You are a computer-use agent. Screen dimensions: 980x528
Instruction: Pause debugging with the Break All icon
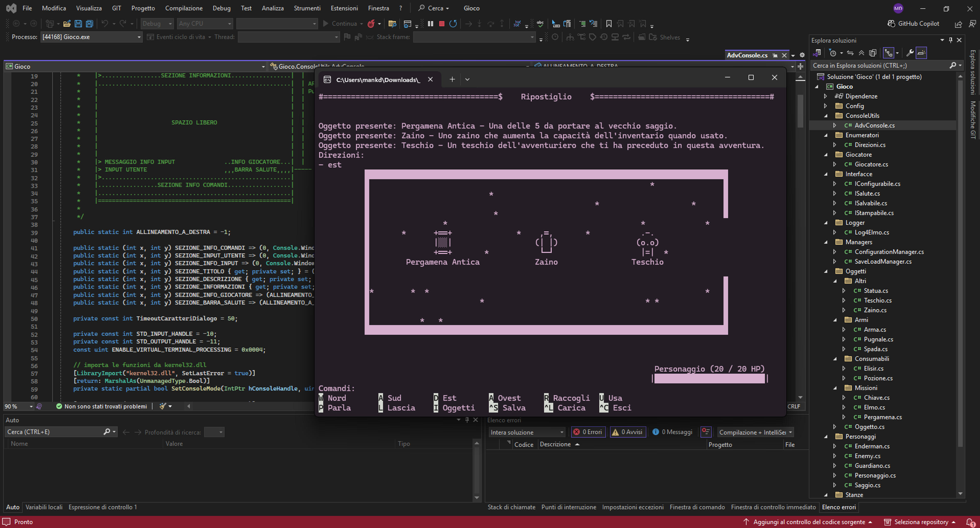click(431, 24)
